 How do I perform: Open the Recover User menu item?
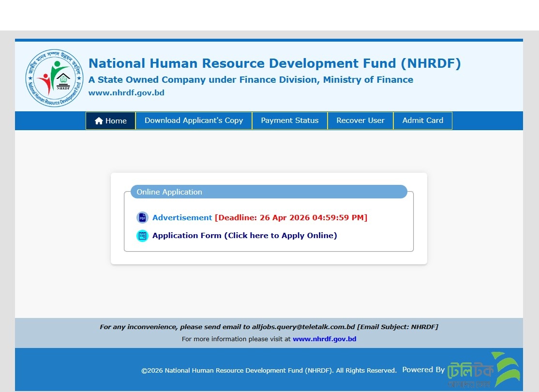360,121
